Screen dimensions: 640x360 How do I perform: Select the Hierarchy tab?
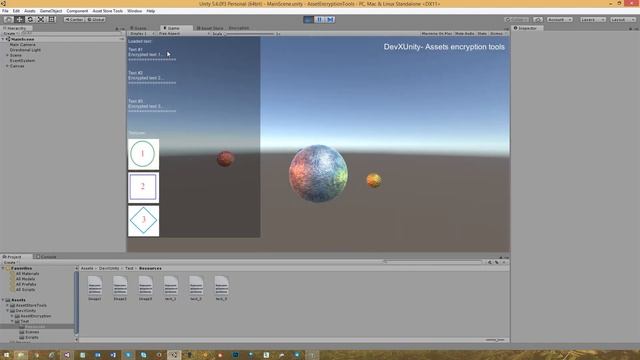(16, 28)
